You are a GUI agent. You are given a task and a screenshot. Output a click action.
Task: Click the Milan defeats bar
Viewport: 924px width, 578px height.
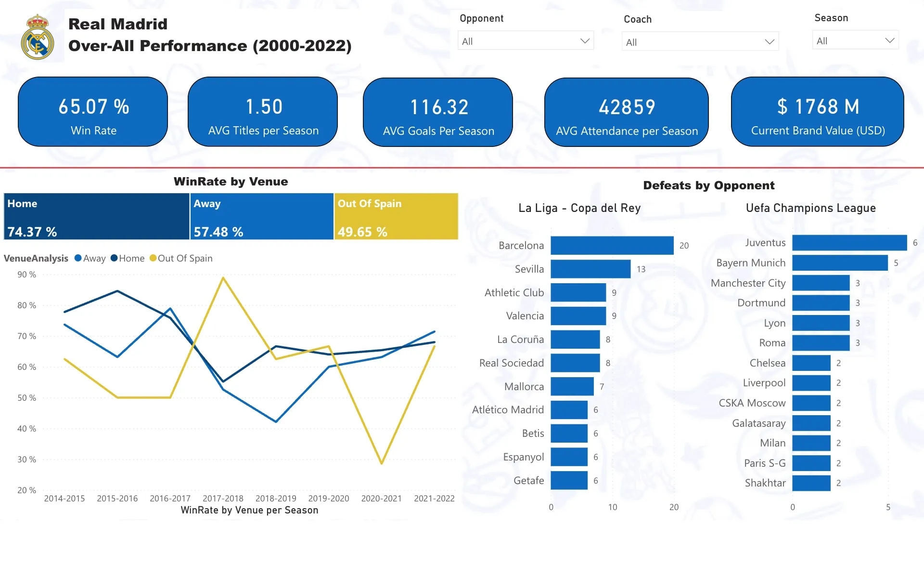pyautogui.click(x=811, y=443)
